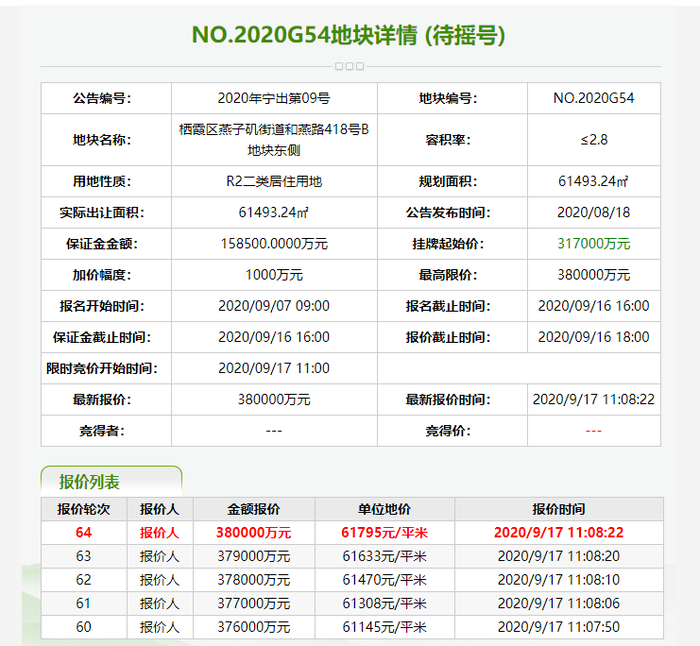Screen dimensions: 700x646
Task: Click deposit amount 158500.0000万元
Action: click(x=274, y=244)
